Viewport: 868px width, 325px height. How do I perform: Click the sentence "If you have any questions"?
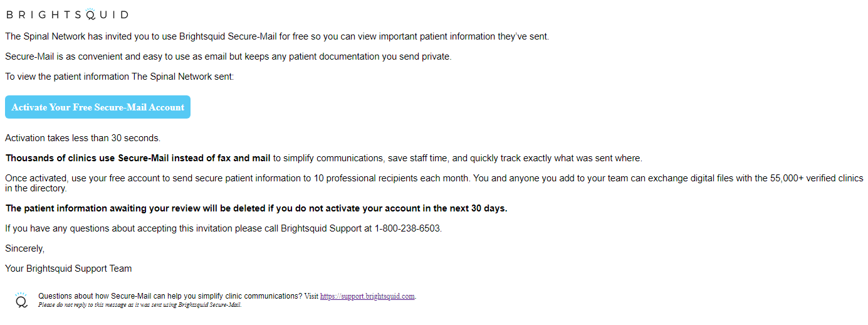(224, 228)
